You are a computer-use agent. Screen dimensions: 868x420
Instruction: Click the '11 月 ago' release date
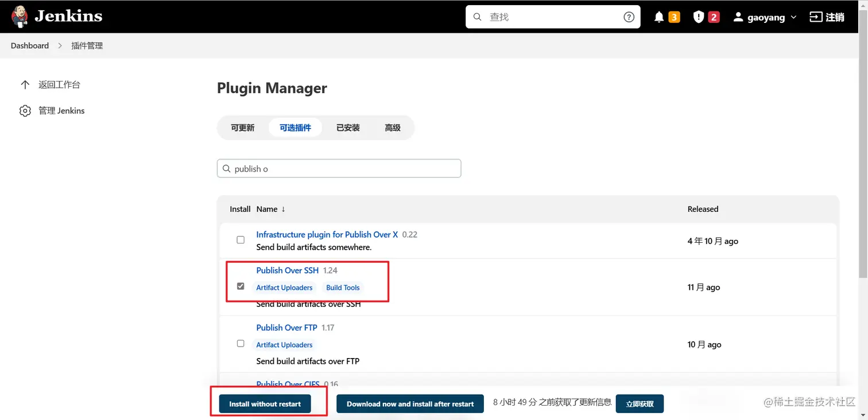point(704,287)
